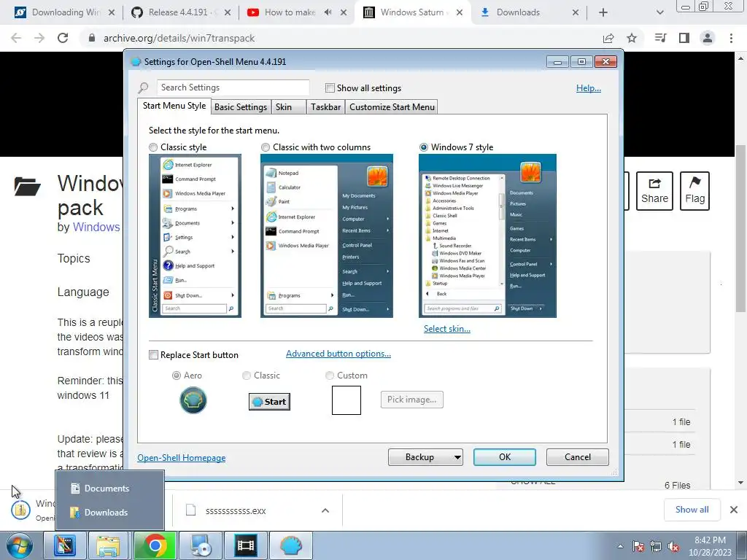
Task: Open Chrome from the taskbar
Action: [x=155, y=545]
